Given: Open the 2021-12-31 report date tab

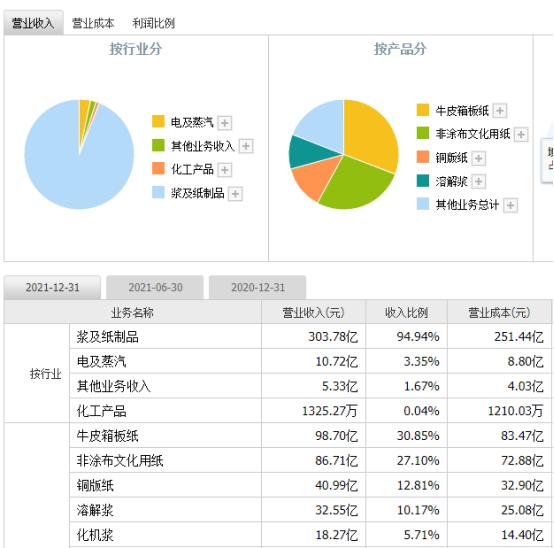Looking at the screenshot, I should point(52,287).
